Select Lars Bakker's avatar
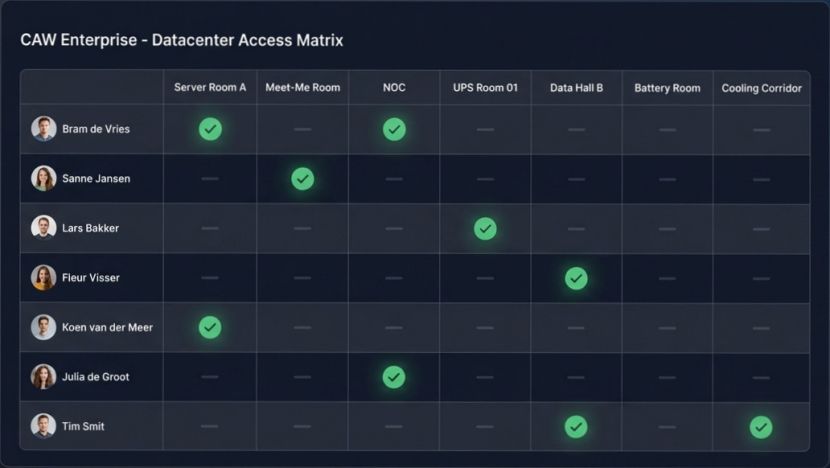The width and height of the screenshot is (830, 468). [43, 228]
